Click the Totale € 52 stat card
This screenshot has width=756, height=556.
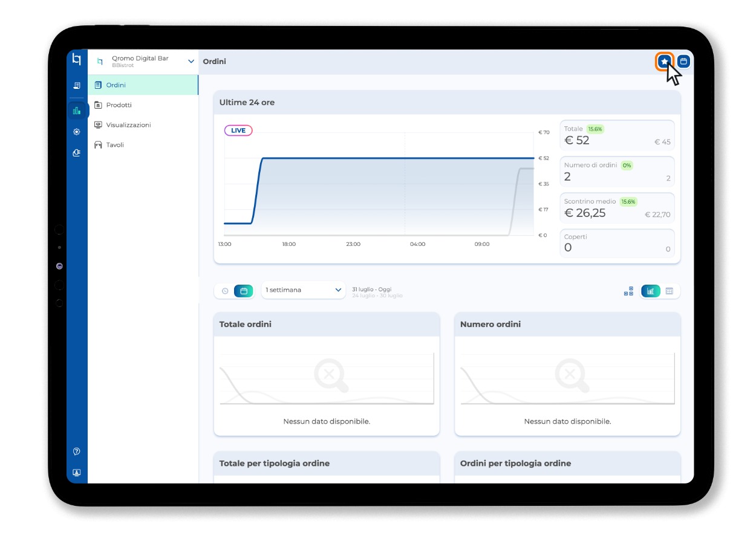click(617, 135)
